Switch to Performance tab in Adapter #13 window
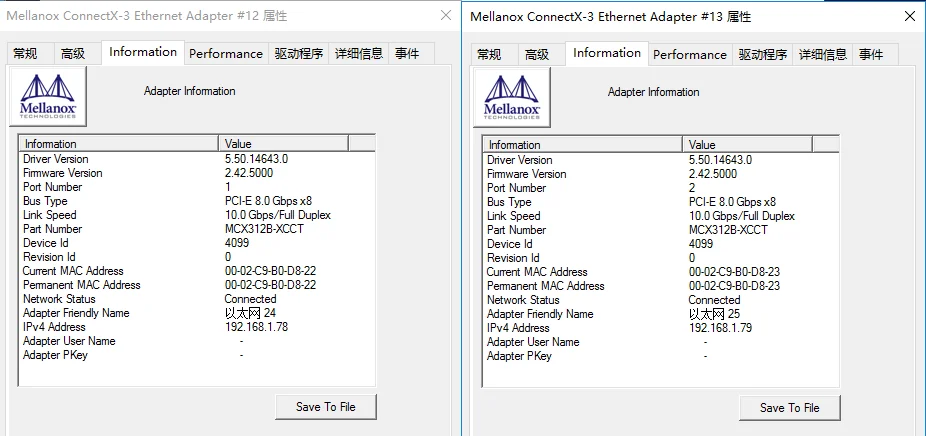Viewport: 926px width, 436px height. pos(690,55)
